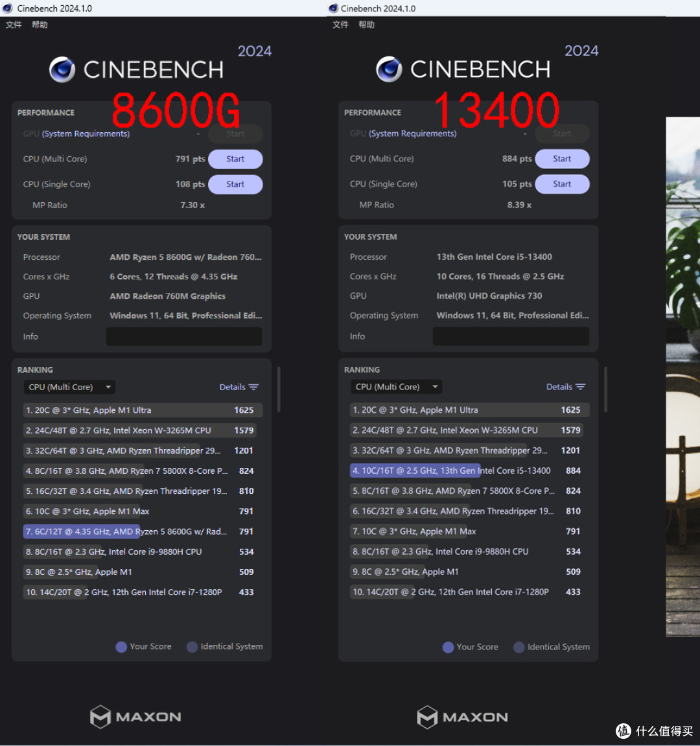Click the ranking scrollbar in right window
Screen dimensions: 700x746
(606, 389)
